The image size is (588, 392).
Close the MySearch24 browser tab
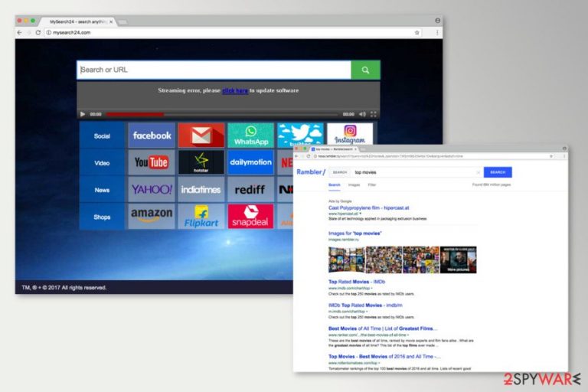point(111,21)
